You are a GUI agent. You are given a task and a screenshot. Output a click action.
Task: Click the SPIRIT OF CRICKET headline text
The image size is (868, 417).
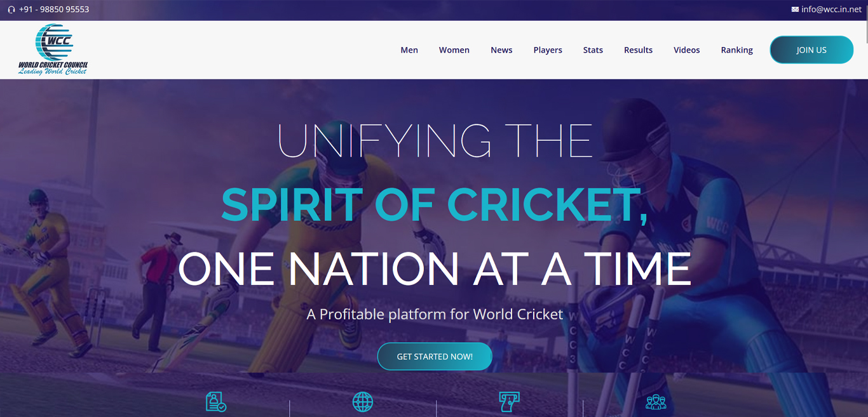click(435, 205)
